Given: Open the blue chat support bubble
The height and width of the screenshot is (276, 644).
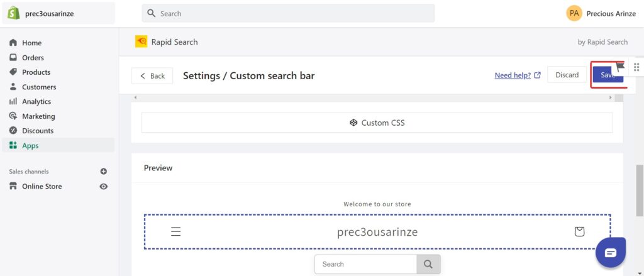Looking at the screenshot, I should click(x=611, y=253).
